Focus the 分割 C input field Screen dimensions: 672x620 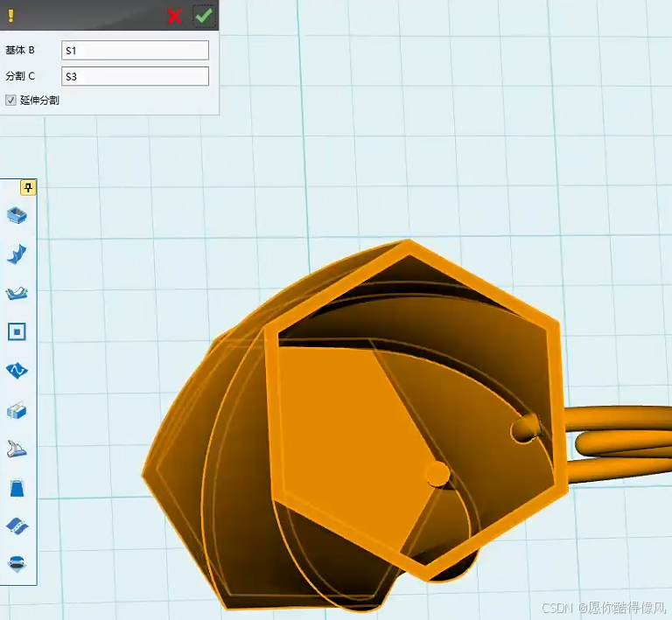135,76
